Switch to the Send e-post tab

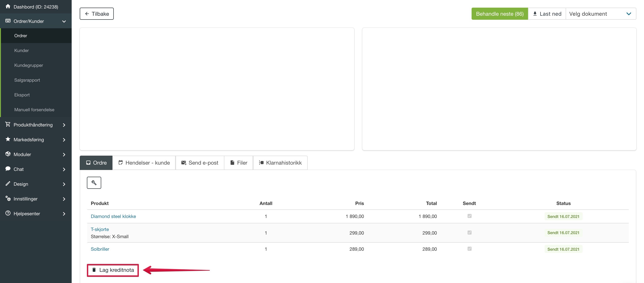pos(200,163)
